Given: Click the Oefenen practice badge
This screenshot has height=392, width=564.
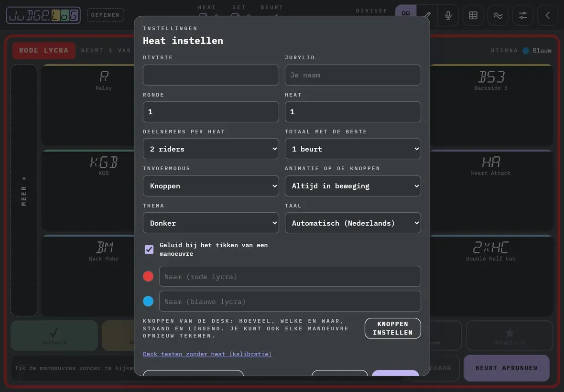Looking at the screenshot, I should 105,15.
